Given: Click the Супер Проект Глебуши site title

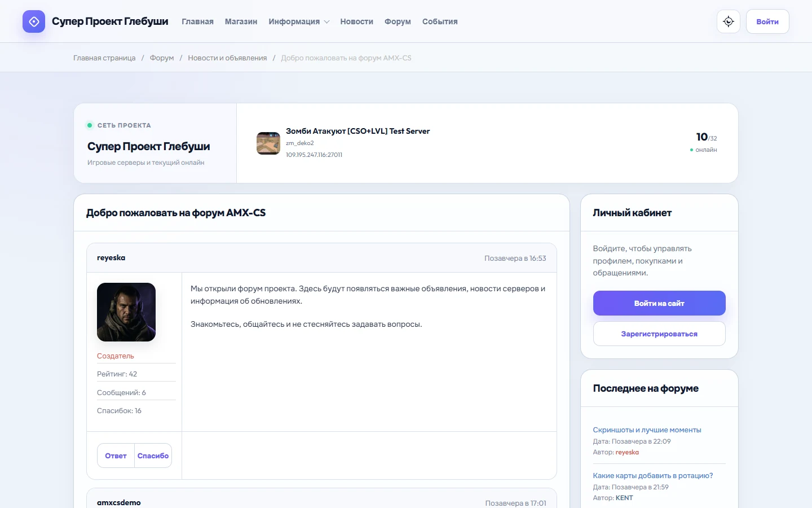Looking at the screenshot, I should tap(110, 21).
